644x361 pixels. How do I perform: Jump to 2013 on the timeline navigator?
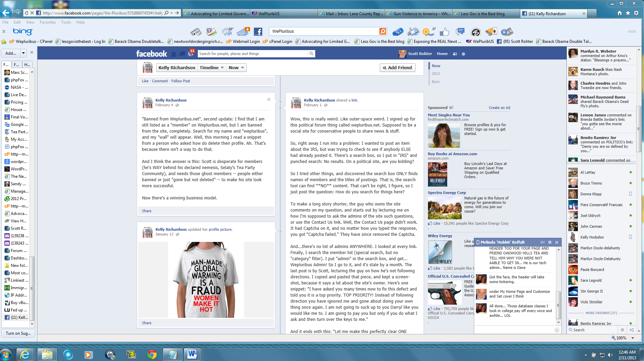coord(436,74)
